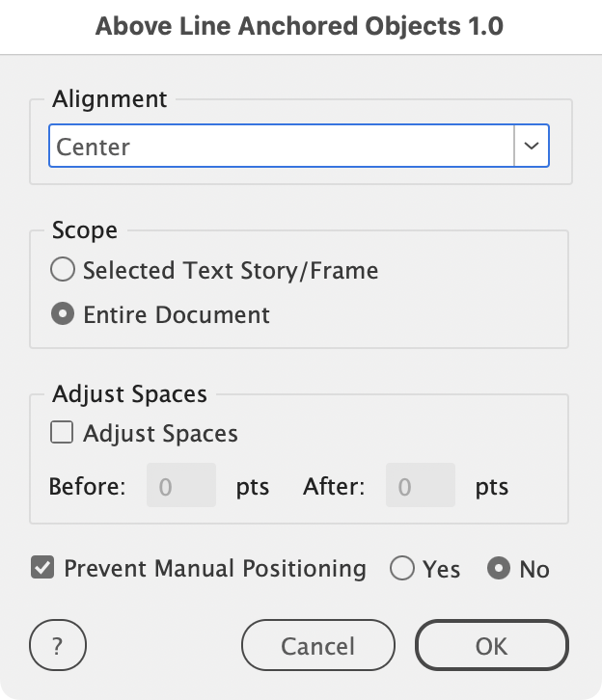Click the Scope group heading
The height and width of the screenshot is (700, 602).
(85, 231)
